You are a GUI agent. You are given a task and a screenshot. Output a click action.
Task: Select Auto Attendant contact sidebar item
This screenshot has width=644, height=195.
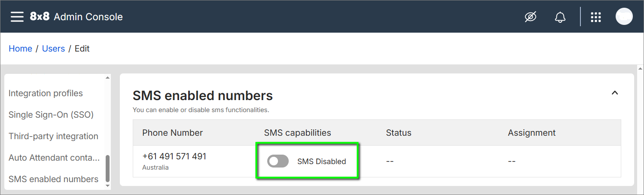tap(54, 158)
